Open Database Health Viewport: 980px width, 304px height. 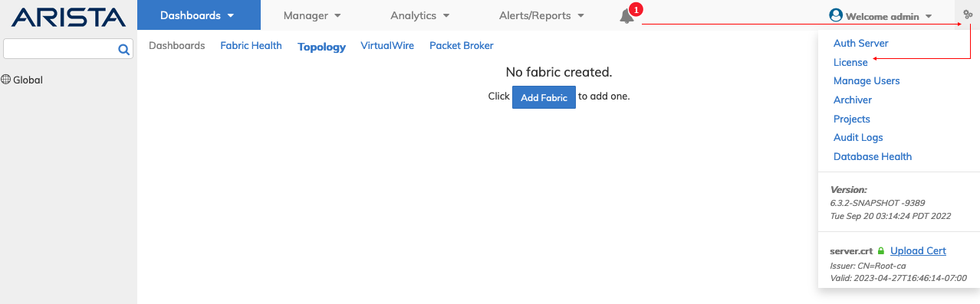point(873,157)
